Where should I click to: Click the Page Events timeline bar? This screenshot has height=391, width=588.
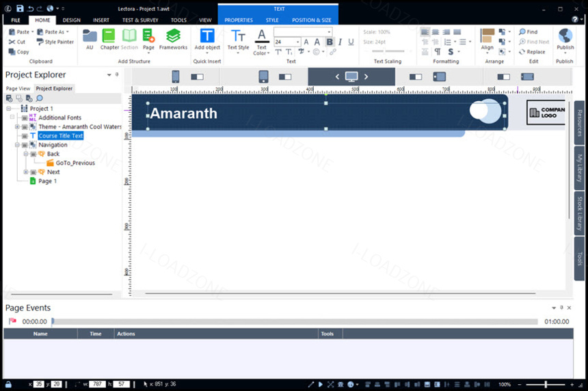pos(295,322)
